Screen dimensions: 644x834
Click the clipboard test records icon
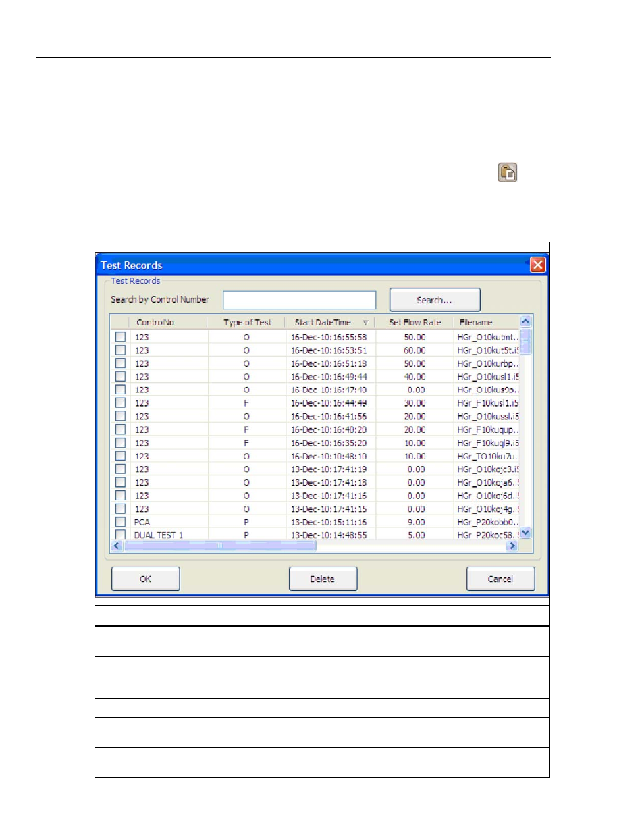[508, 172]
